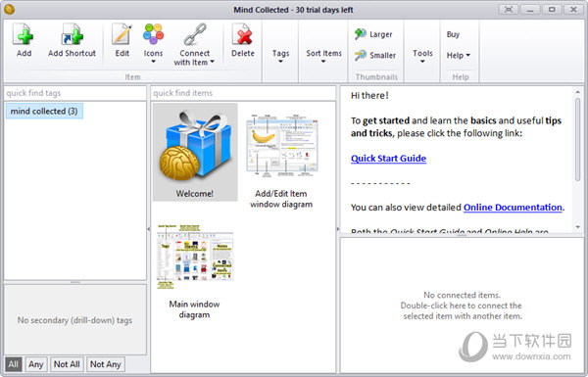Open the Tools dropdown

pyautogui.click(x=422, y=56)
